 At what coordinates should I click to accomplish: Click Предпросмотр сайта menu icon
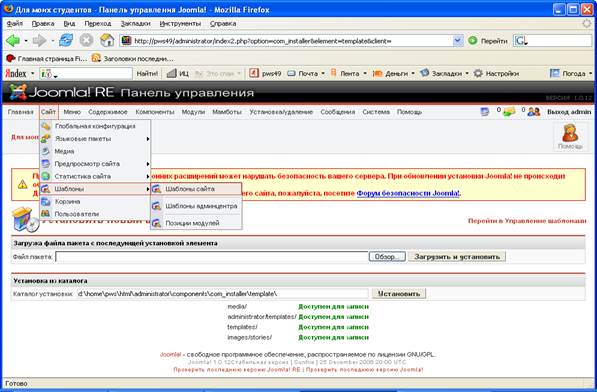click(46, 164)
